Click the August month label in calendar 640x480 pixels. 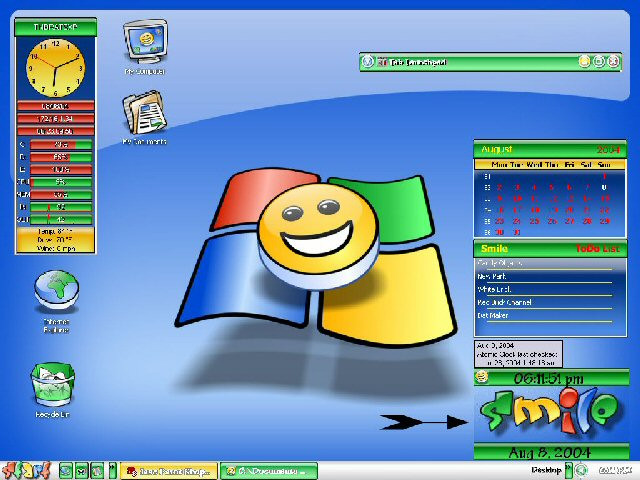pos(496,149)
